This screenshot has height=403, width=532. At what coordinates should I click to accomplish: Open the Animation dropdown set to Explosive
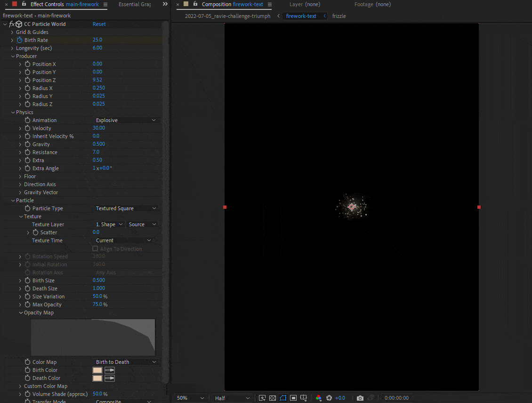pos(125,120)
